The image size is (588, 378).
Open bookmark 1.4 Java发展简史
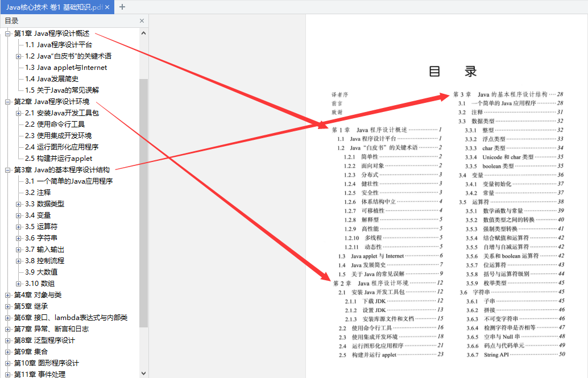(52, 79)
